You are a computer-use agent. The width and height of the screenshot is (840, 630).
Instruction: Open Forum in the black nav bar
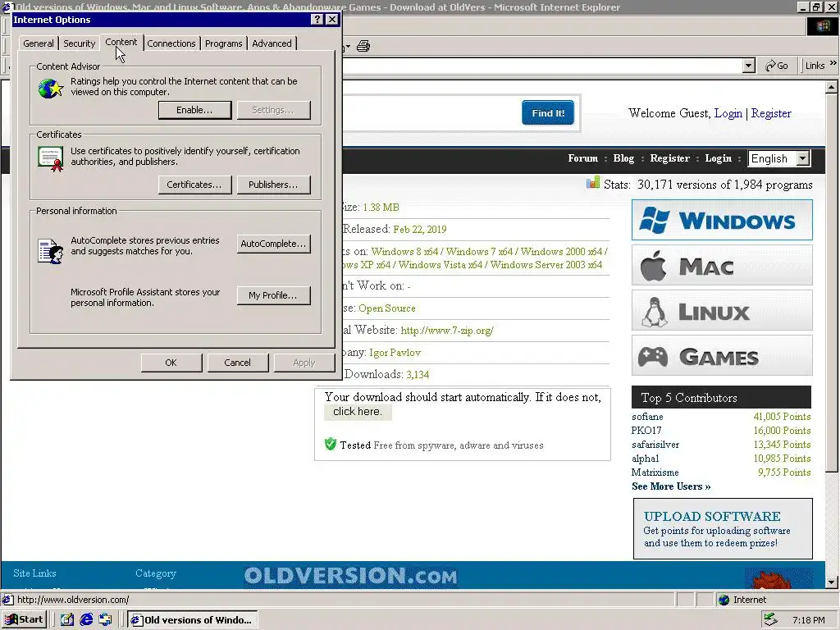point(583,158)
